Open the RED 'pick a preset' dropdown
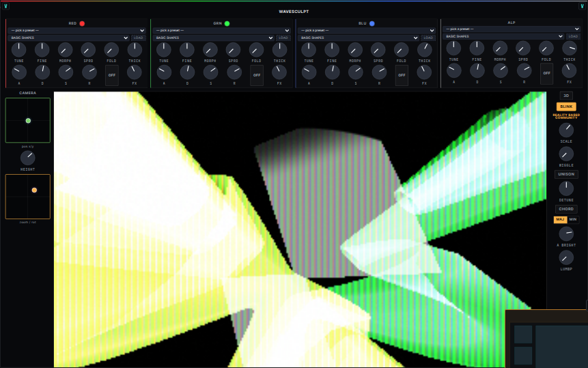The height and width of the screenshot is (368, 588). tap(77, 30)
